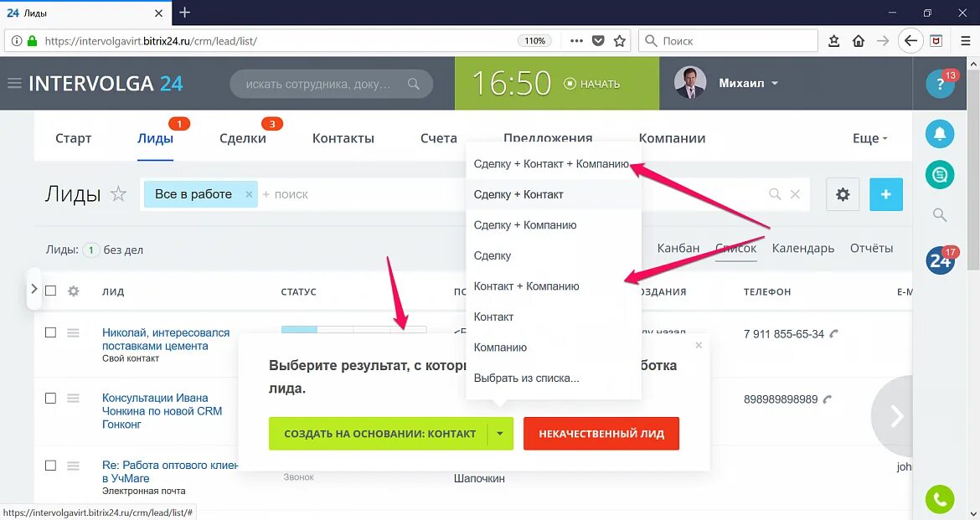
Task: Remove the 'Все в работе' filter chip
Action: tap(249, 194)
